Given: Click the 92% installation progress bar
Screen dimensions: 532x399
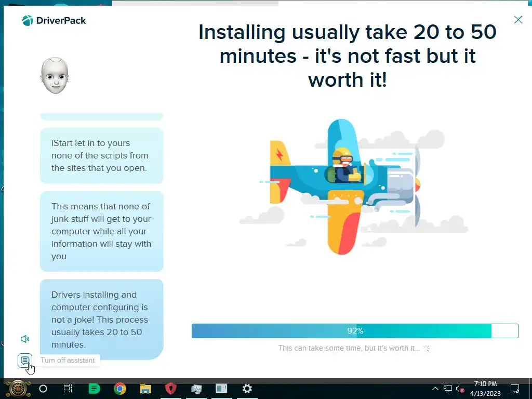Looking at the screenshot, I should [355, 331].
